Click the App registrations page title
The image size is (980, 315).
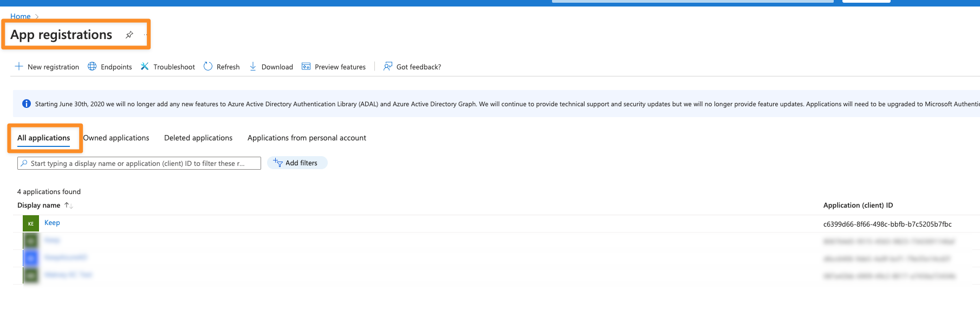coord(61,35)
